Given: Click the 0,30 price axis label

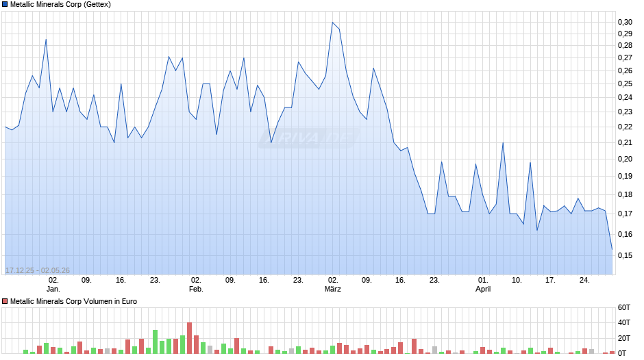Looking at the screenshot, I should [x=625, y=22].
